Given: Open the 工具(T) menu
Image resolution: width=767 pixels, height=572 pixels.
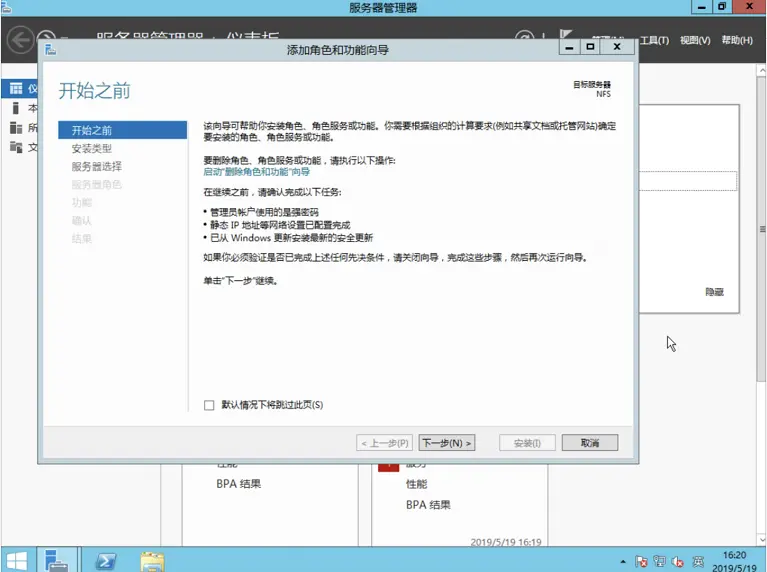Looking at the screenshot, I should point(654,40).
